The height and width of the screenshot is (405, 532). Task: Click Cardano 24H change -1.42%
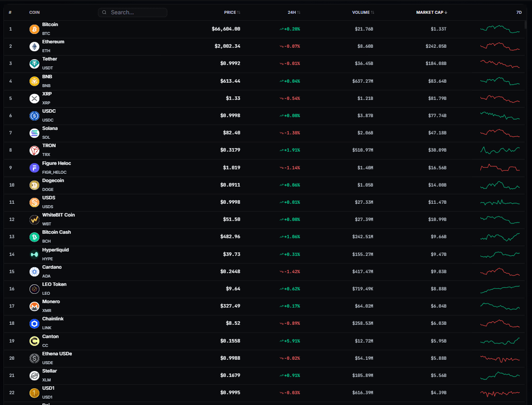pyautogui.click(x=290, y=272)
